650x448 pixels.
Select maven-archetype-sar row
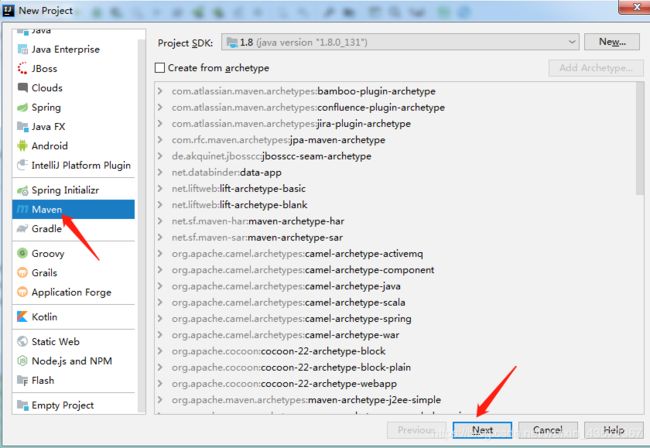[x=395, y=237]
